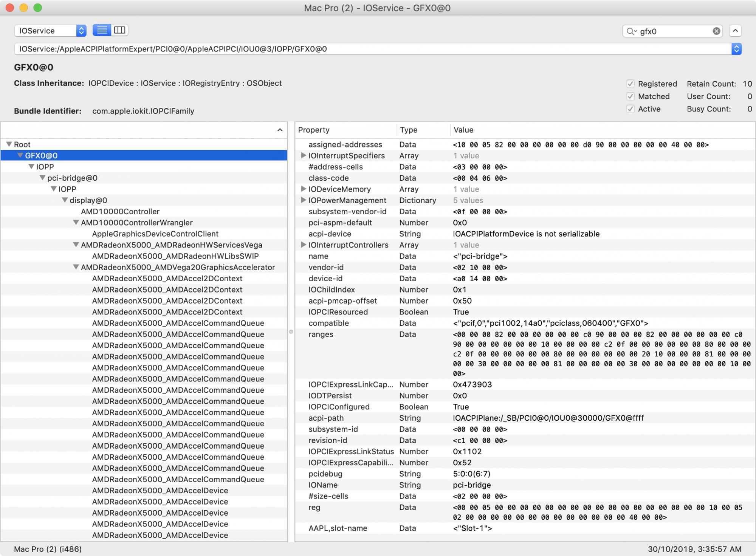Screen dimensions: 756x556
Task: Select the IOPCIExpressLinkStatus row
Action: [x=525, y=451]
